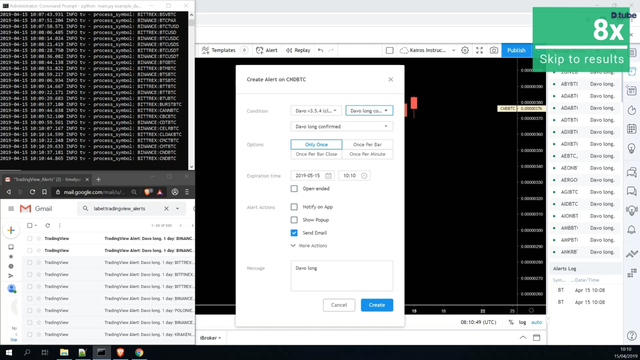This screenshot has height=360, width=640.
Task: Click the Gmail compose plus button
Action: click(11, 230)
